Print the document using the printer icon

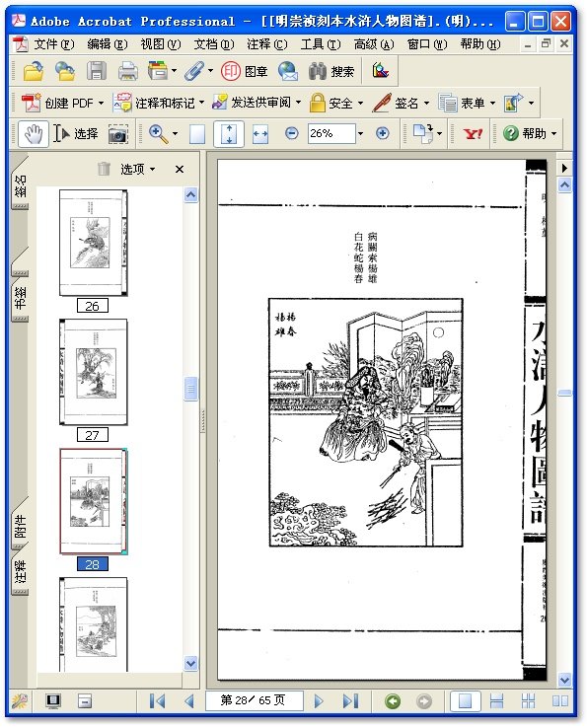tap(127, 71)
